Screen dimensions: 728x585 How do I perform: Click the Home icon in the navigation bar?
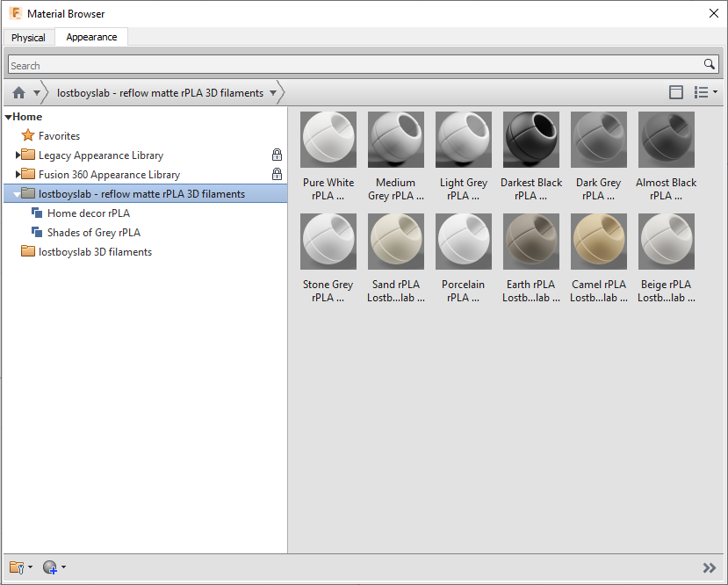[18, 92]
